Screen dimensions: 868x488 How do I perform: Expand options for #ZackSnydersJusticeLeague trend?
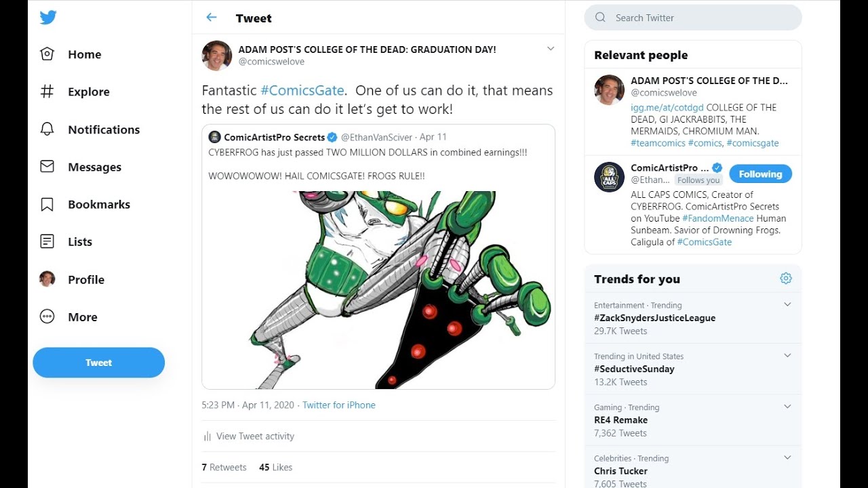(787, 305)
